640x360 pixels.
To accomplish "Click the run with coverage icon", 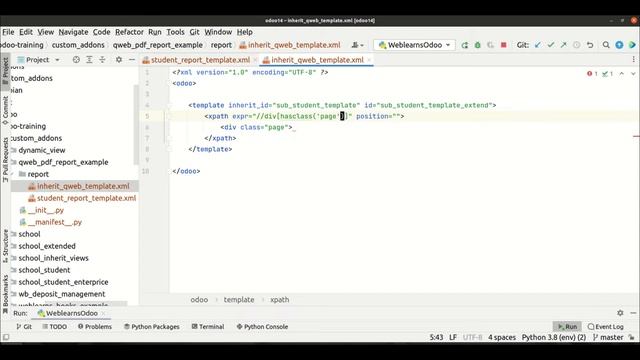I will click(x=491, y=45).
